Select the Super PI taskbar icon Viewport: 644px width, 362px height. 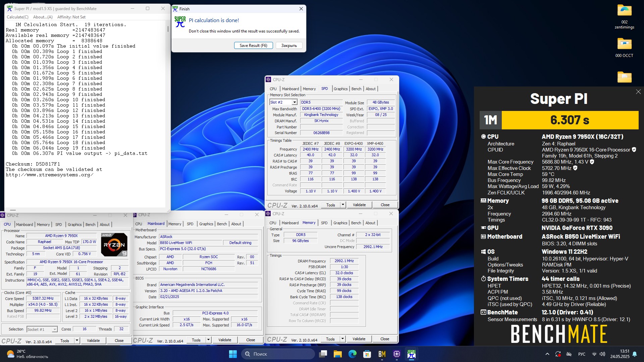point(412,354)
